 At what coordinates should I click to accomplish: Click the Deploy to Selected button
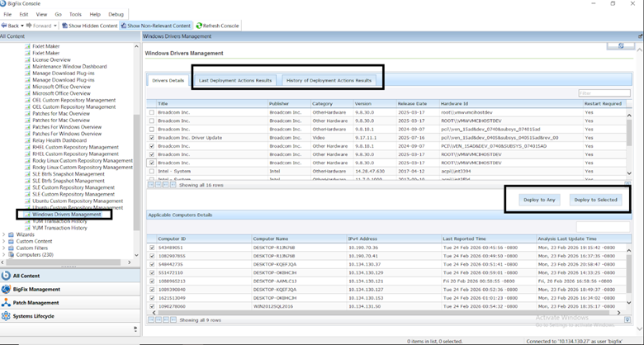(594, 200)
